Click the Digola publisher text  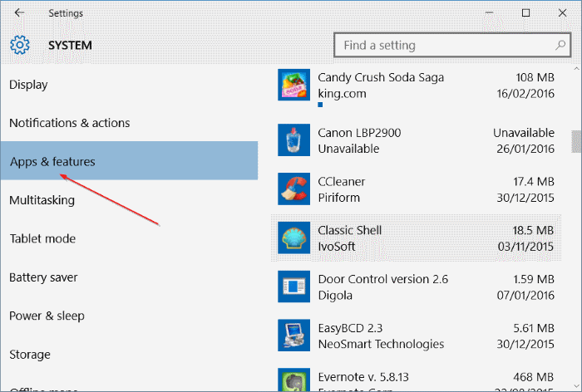[x=335, y=296]
